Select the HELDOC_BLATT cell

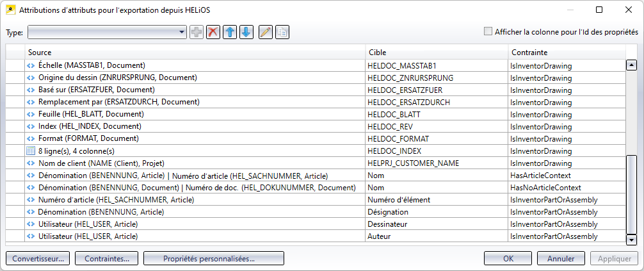point(437,114)
